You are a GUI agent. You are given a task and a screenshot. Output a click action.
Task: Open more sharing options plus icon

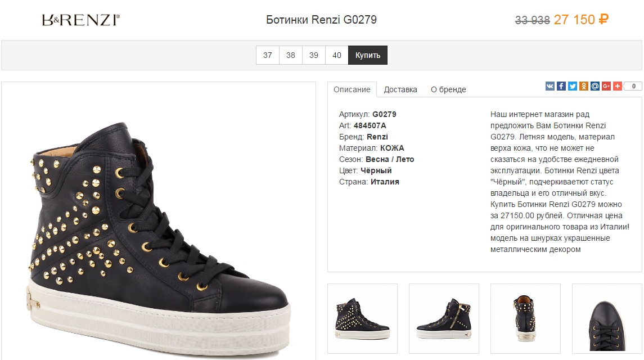pos(617,86)
